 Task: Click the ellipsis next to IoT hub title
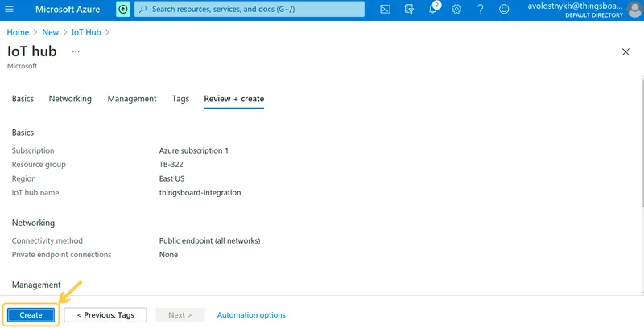(x=76, y=52)
